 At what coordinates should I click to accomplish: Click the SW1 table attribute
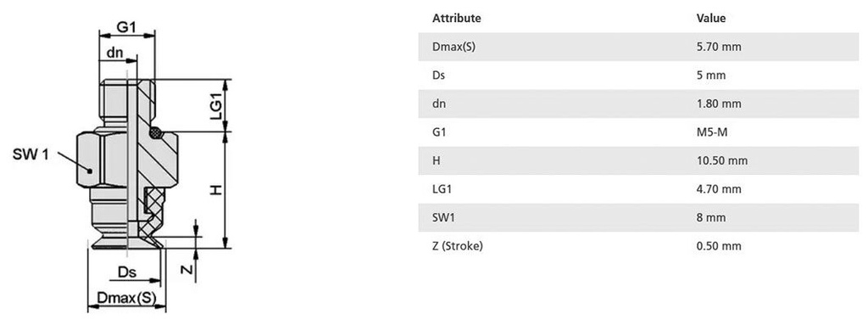(x=443, y=218)
